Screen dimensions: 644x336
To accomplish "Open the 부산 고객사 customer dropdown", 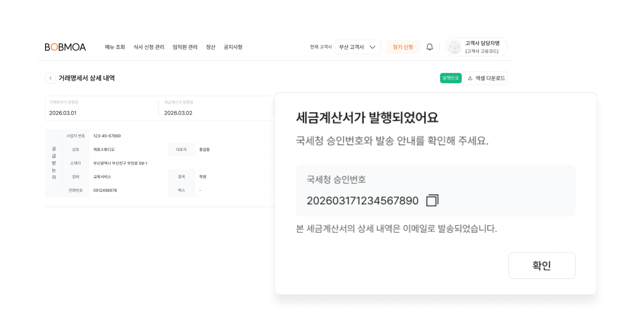I will [x=357, y=47].
